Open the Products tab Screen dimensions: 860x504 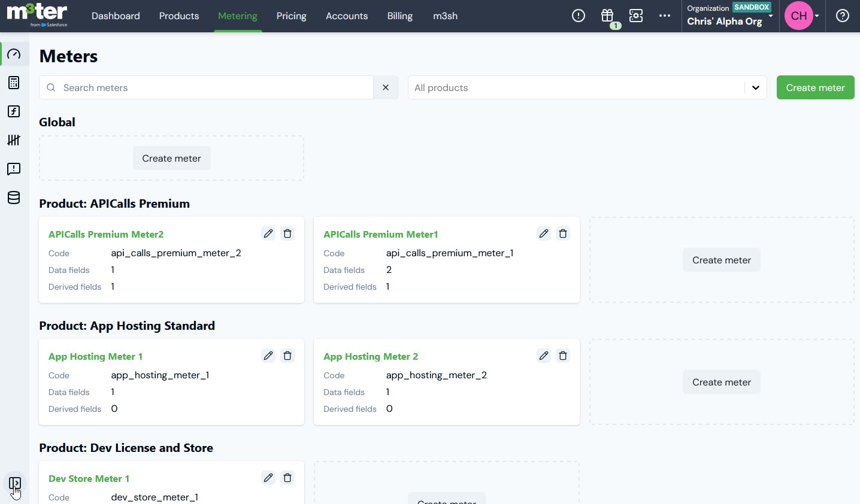[179, 16]
